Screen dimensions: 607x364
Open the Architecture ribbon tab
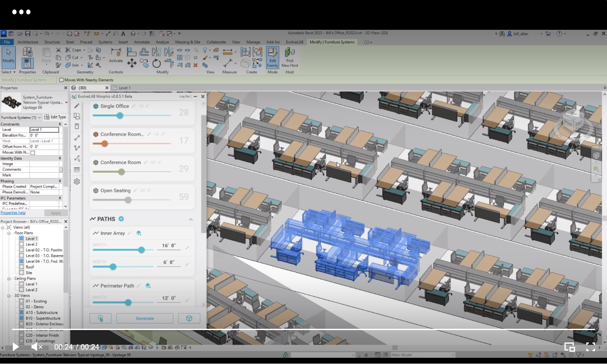click(x=28, y=42)
